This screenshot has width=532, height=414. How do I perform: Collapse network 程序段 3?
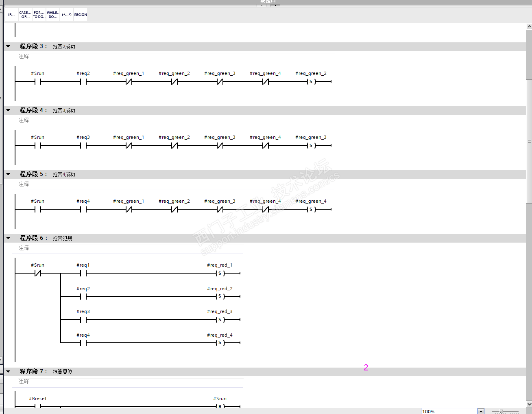point(8,46)
